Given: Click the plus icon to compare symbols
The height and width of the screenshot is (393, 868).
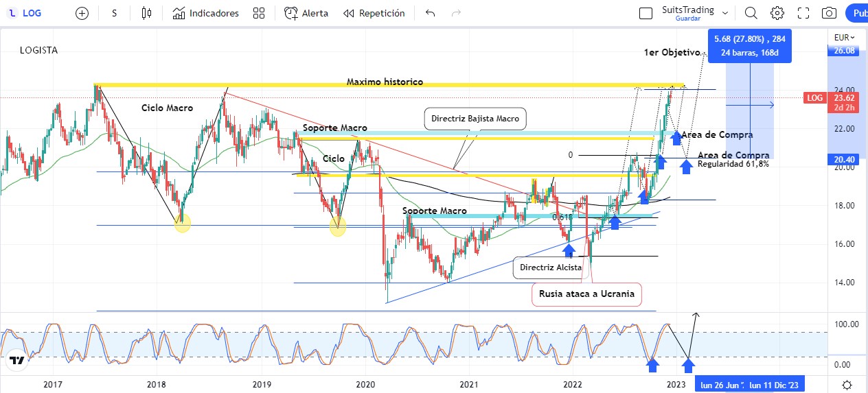Looking at the screenshot, I should [82, 13].
